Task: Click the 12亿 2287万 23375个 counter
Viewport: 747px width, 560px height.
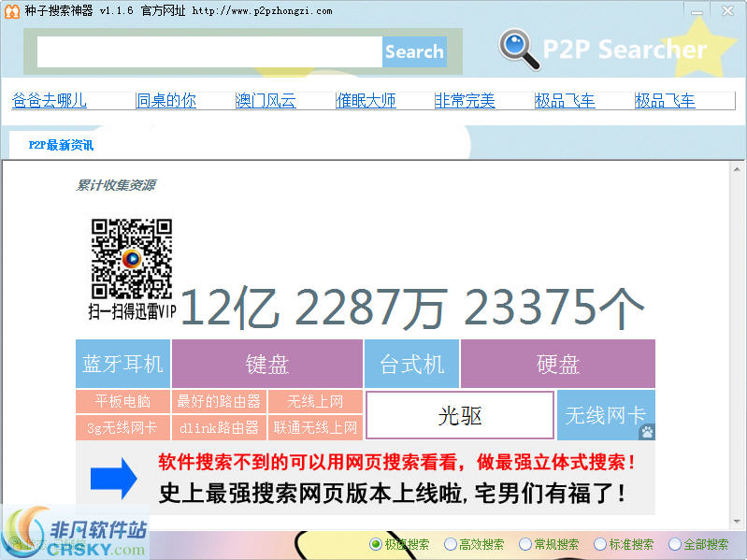Action: (x=412, y=308)
